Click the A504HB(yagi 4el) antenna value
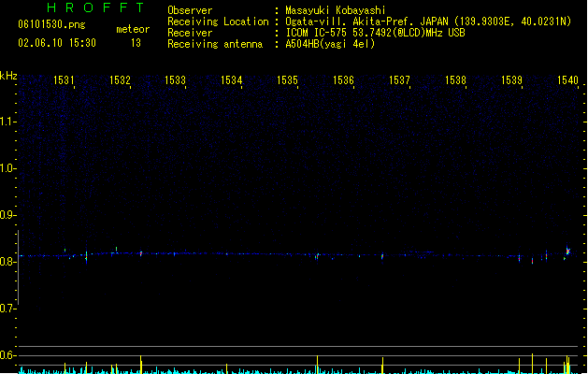Screen dimensions: 588x374 (330, 44)
